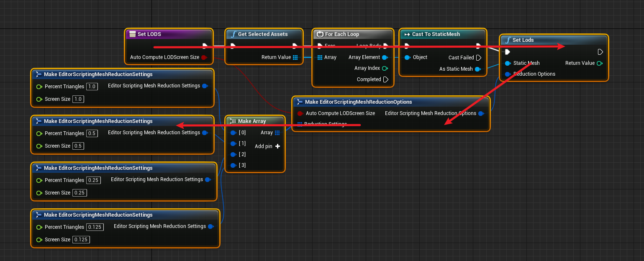Click the red pin on the Set LODS node
The height and width of the screenshot is (261, 644).
point(204,57)
